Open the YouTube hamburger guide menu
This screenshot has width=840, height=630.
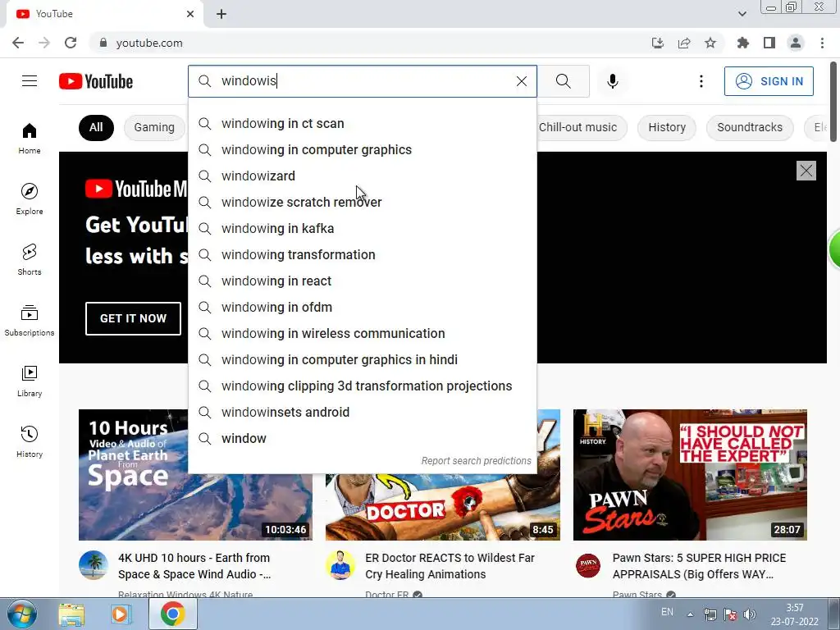pyautogui.click(x=30, y=81)
